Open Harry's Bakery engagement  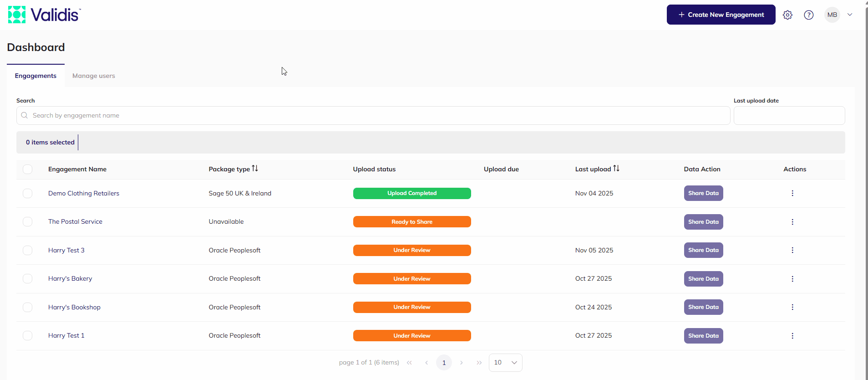(70, 278)
